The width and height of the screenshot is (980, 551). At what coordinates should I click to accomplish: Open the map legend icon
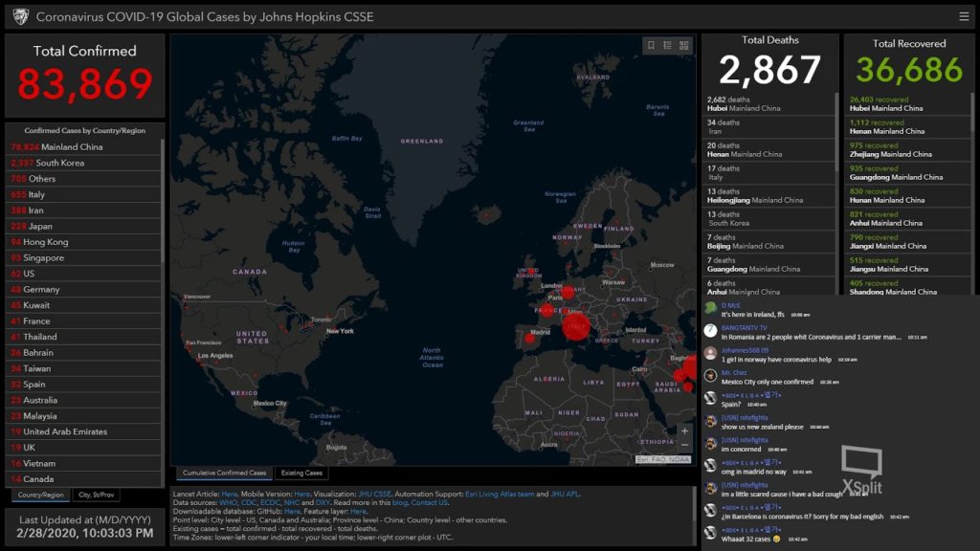point(668,46)
